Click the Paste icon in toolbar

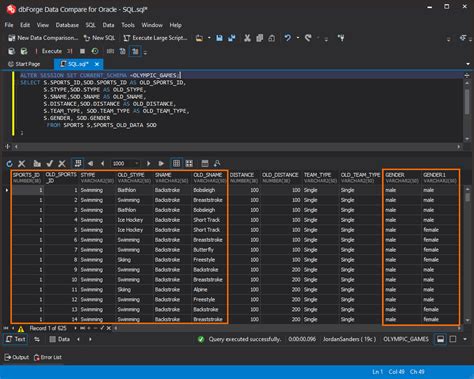pos(272,38)
